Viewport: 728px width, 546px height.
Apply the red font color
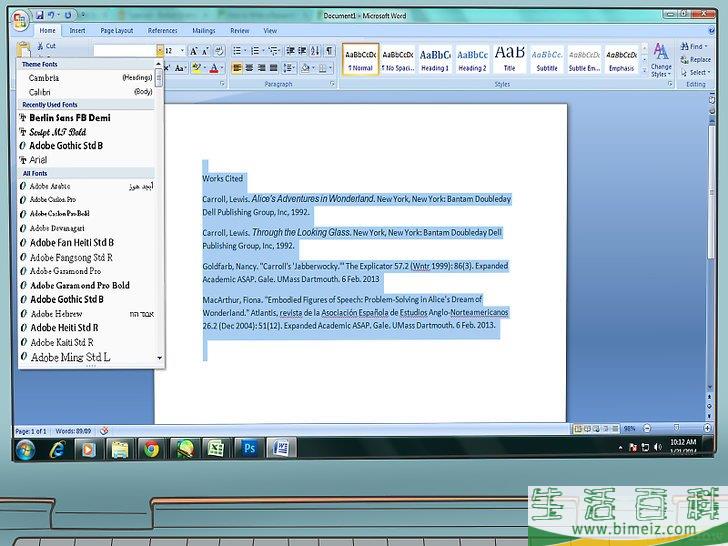[x=214, y=69]
